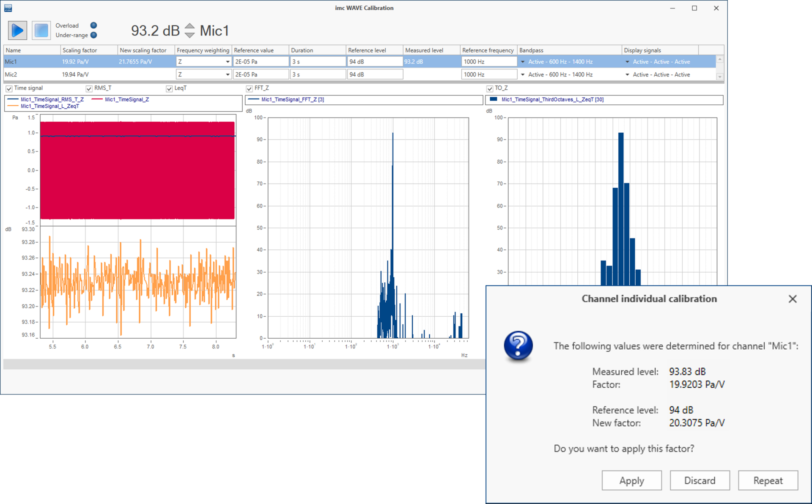Viewport: 812px width, 504px height.
Task: Expand Mic2 bandpass settings dropdown
Action: [523, 75]
